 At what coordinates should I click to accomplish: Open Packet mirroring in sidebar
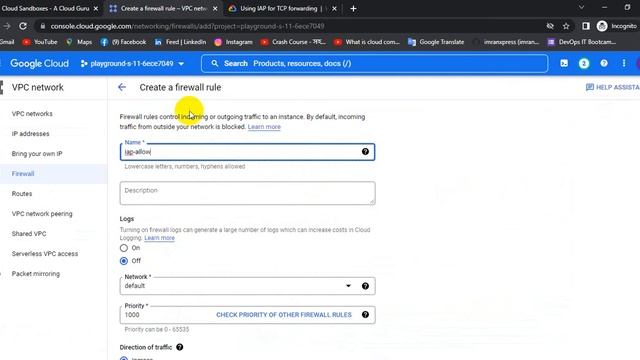pos(36,274)
